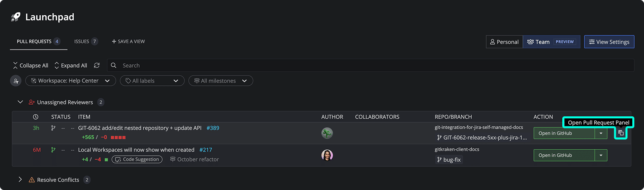Click the pull request status icon for Local Workspaces
The width and height of the screenshot is (644, 190).
53,150
